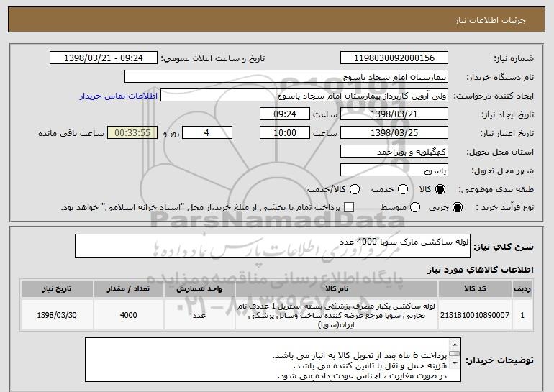This screenshot has height=392, width=554.
Task: Click remaining days field showing 4
Action: point(207,133)
